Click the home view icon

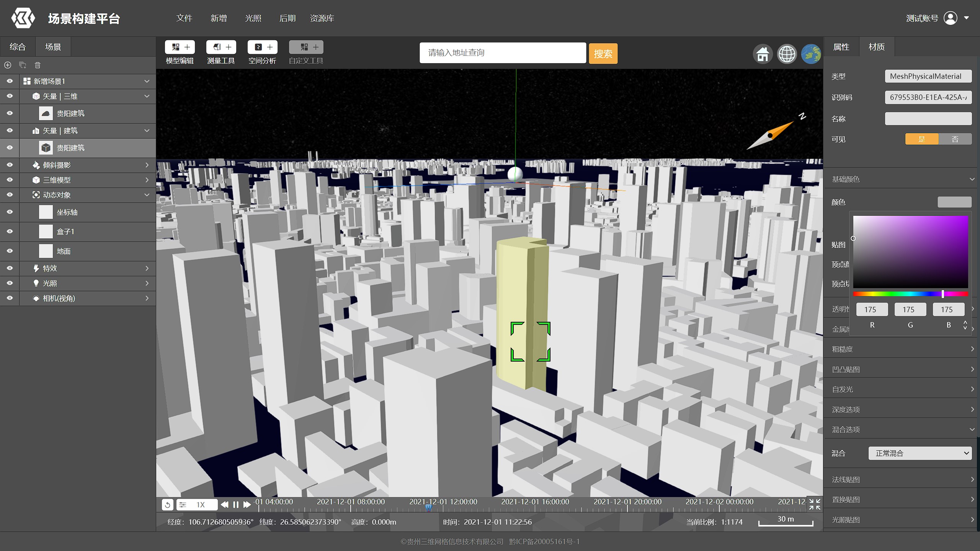(763, 54)
